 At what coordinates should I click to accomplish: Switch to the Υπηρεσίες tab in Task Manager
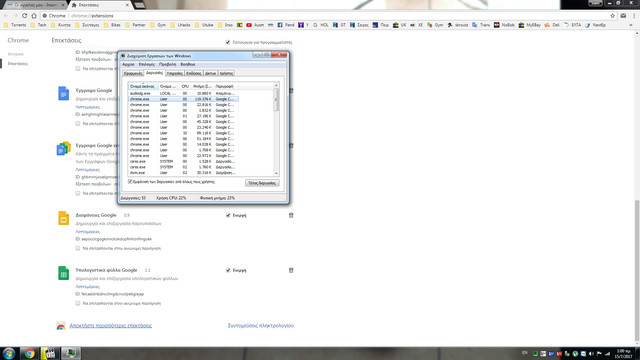(175, 73)
